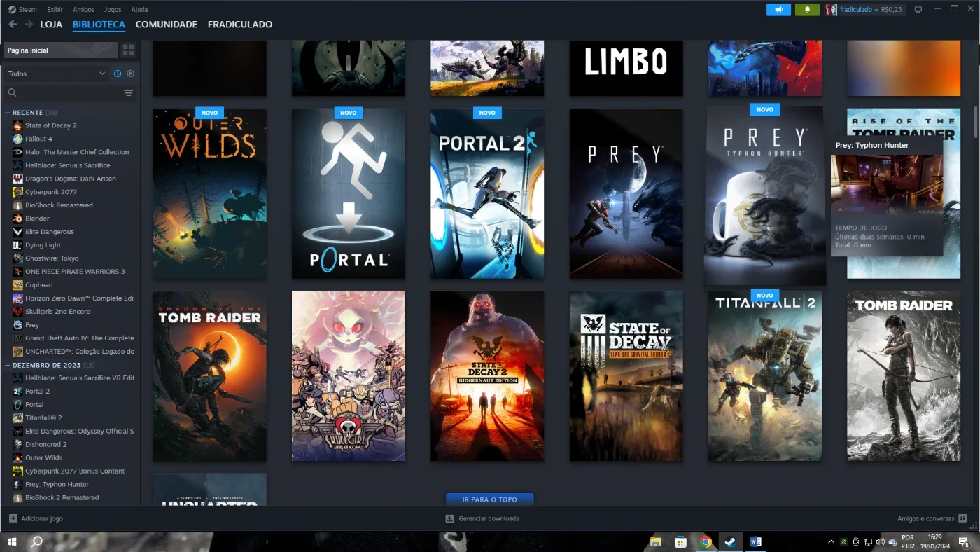
Task: Go to the LOJA tab
Action: click(51, 25)
